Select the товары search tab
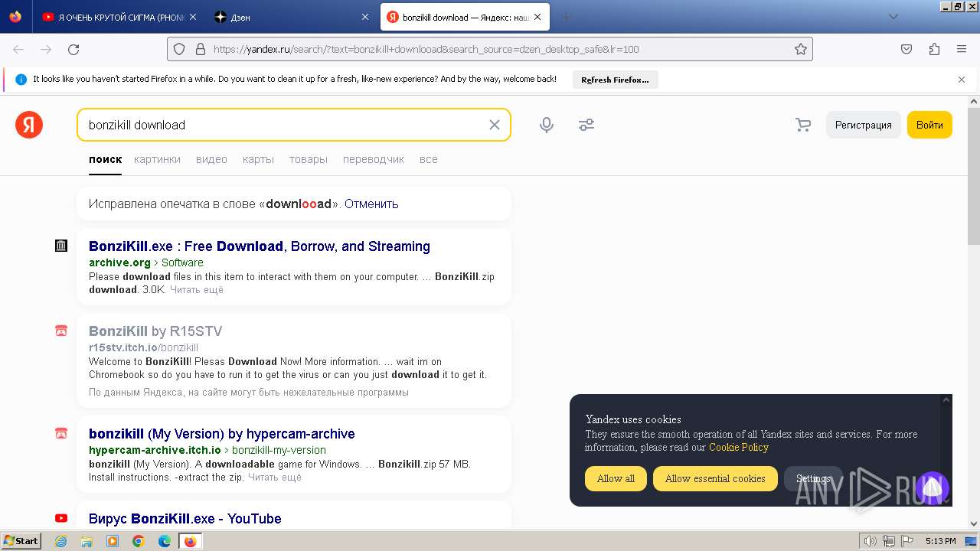Viewport: 980px width, 551px height. (x=309, y=159)
